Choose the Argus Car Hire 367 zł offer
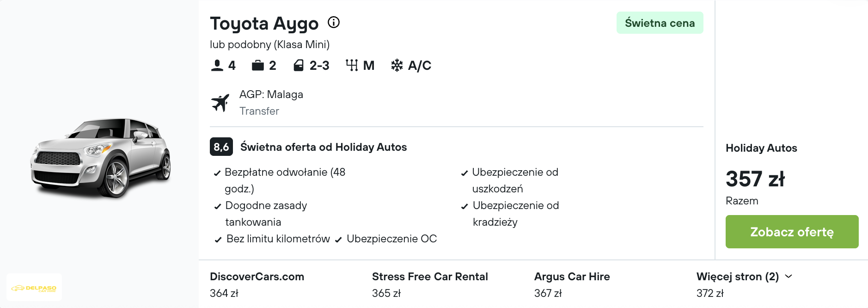868x308 pixels. [x=572, y=284]
